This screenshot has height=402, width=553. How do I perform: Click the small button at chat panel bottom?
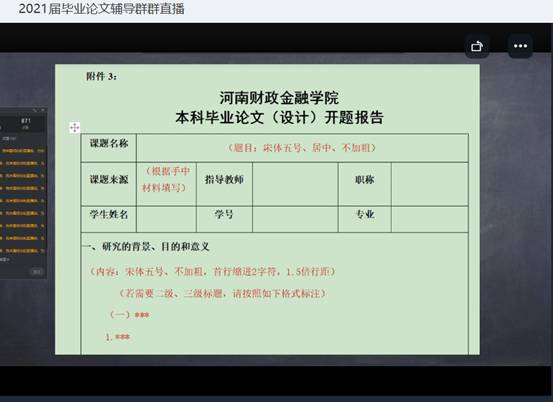[36, 272]
